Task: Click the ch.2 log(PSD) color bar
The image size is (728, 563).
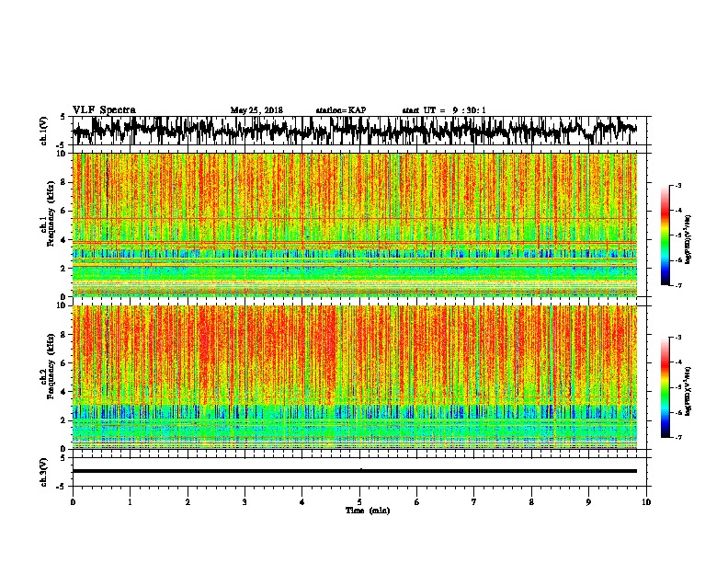Action: click(x=665, y=387)
